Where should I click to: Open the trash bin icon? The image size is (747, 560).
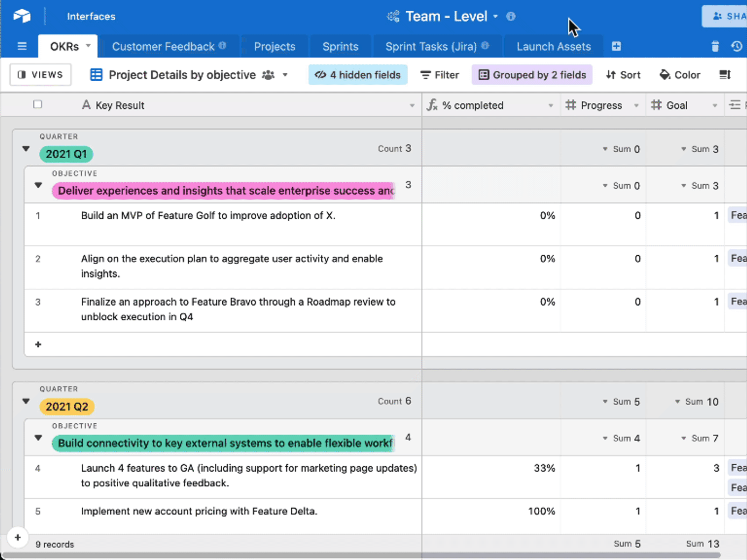(715, 46)
